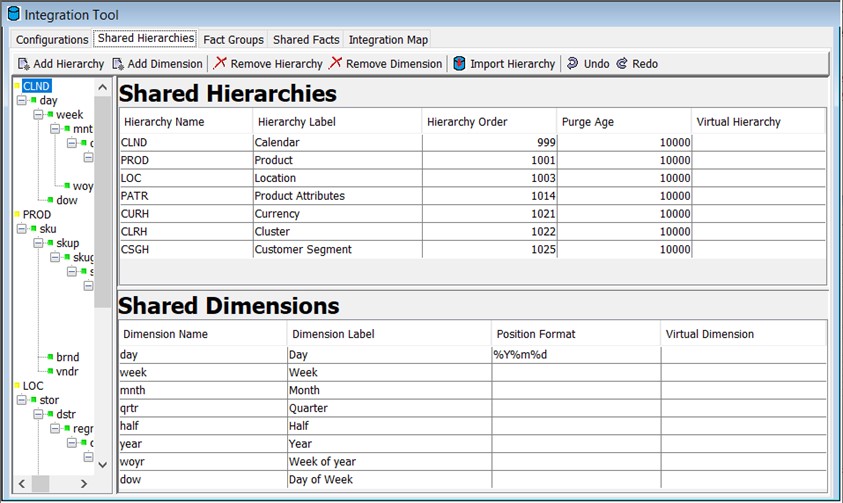Collapse the dstr tree node
The image size is (843, 503).
(38, 414)
